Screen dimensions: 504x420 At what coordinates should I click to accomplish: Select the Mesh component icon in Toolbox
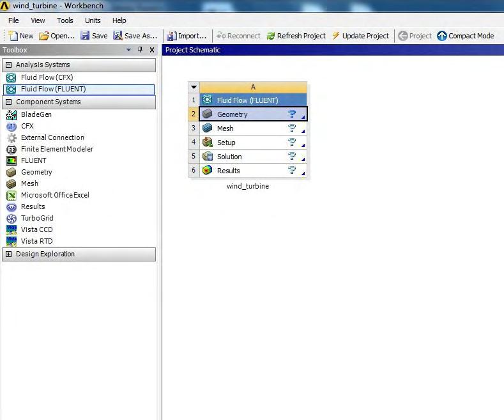(11, 184)
